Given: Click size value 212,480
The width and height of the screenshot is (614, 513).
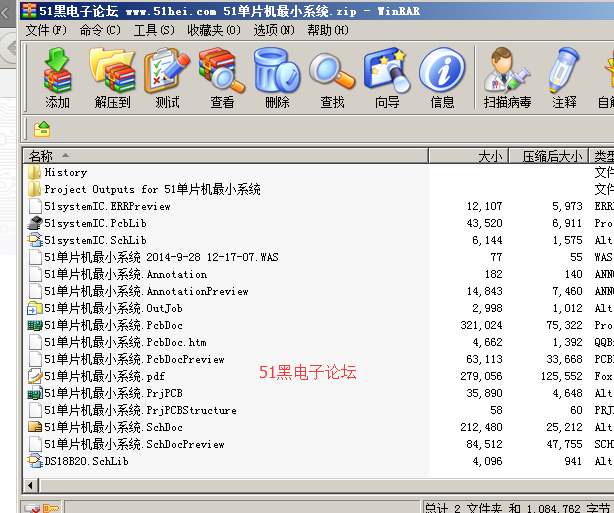Looking at the screenshot, I should tap(481, 427).
